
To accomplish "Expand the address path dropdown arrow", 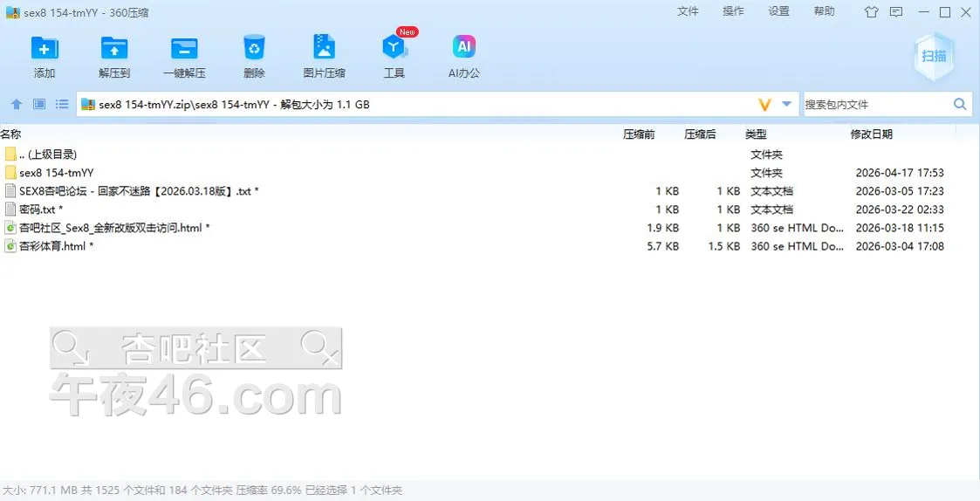I will click(x=786, y=105).
